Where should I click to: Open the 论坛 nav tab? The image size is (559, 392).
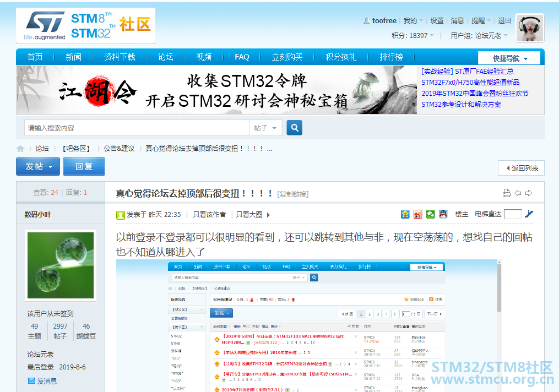(165, 57)
